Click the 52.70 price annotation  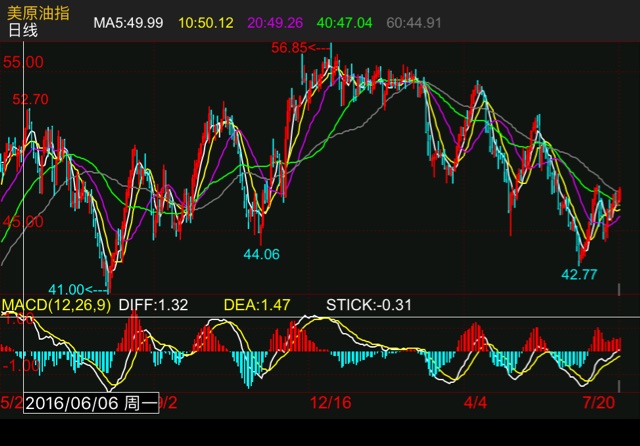click(x=30, y=99)
